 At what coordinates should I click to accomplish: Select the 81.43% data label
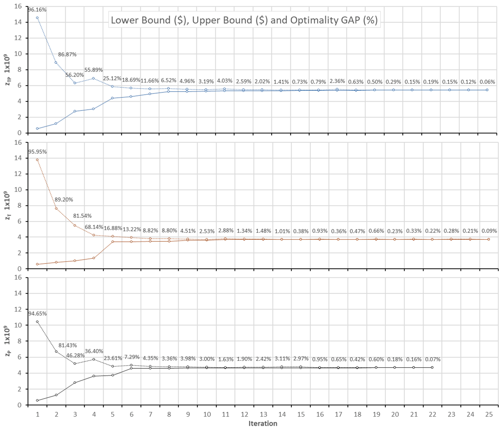point(68,345)
